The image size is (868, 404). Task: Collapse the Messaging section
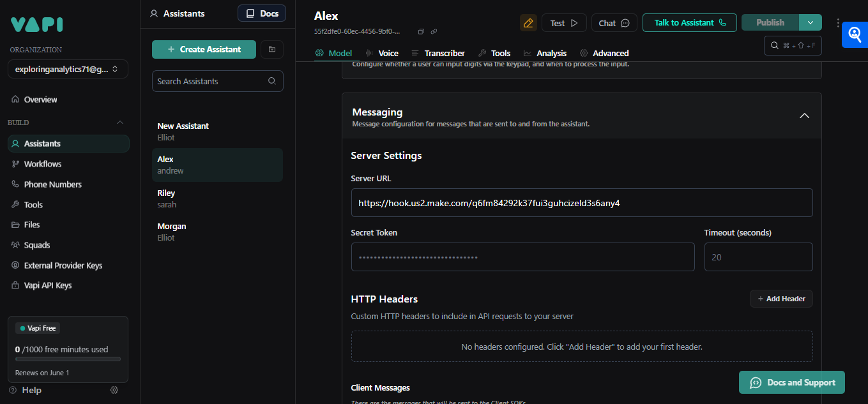804,116
